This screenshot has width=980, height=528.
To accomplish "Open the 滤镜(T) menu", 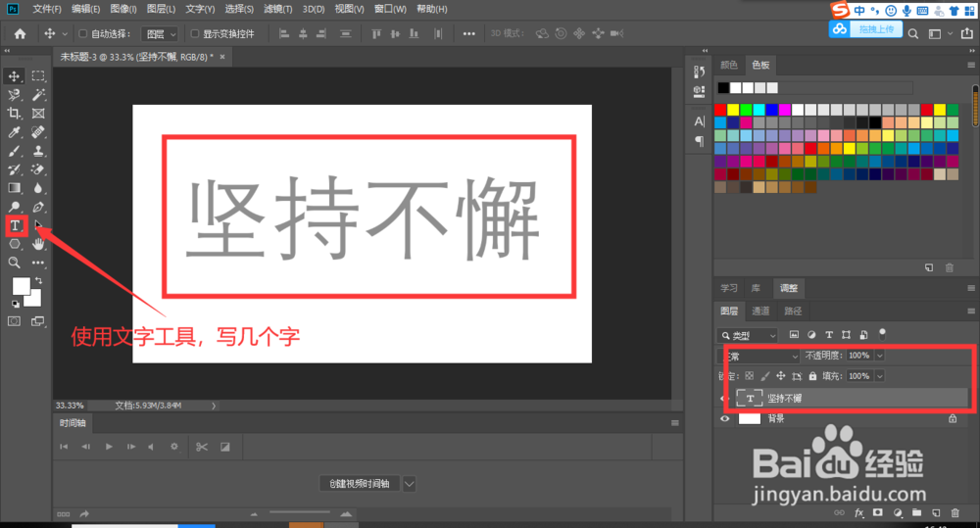I will (x=277, y=9).
